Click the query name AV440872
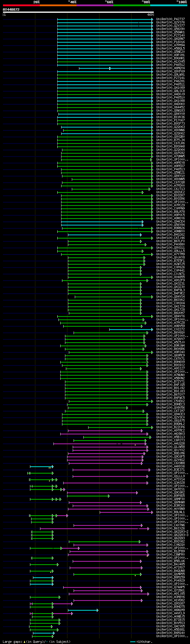190x644 pixels. click(11, 9)
